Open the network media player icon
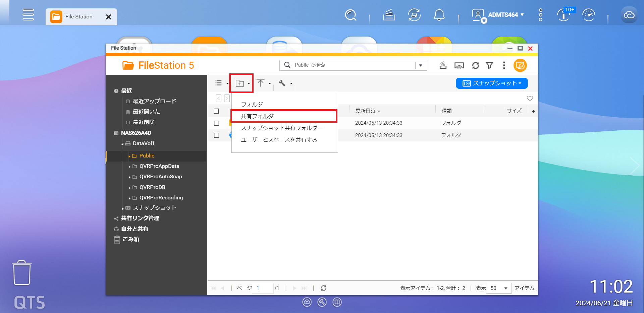Screen dimensions: 644x313 click(x=459, y=65)
